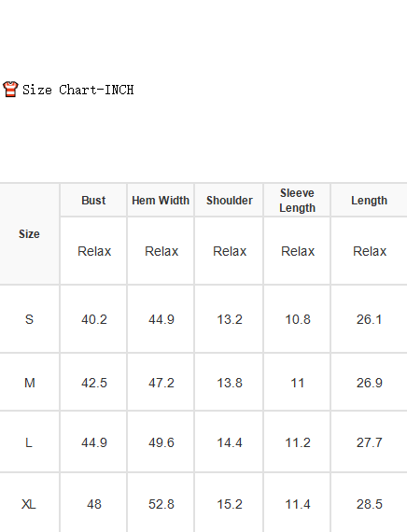Select the Relax cell under Bust
The height and width of the screenshot is (532, 407).
[94, 251]
